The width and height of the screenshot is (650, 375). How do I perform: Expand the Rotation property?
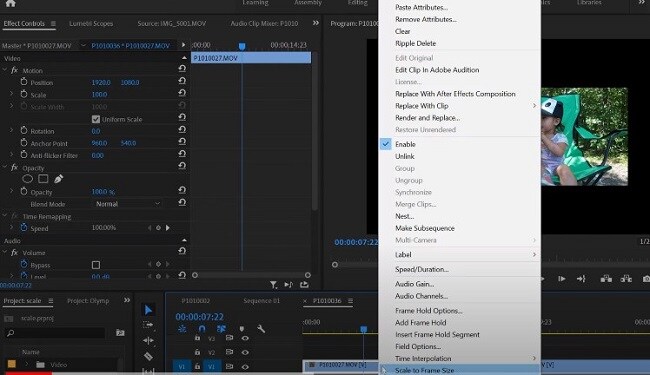pos(12,131)
